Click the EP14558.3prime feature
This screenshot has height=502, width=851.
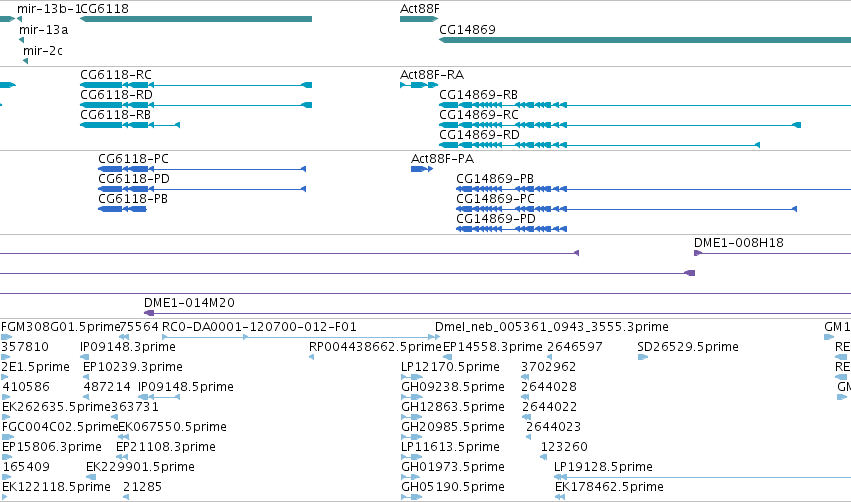448,357
